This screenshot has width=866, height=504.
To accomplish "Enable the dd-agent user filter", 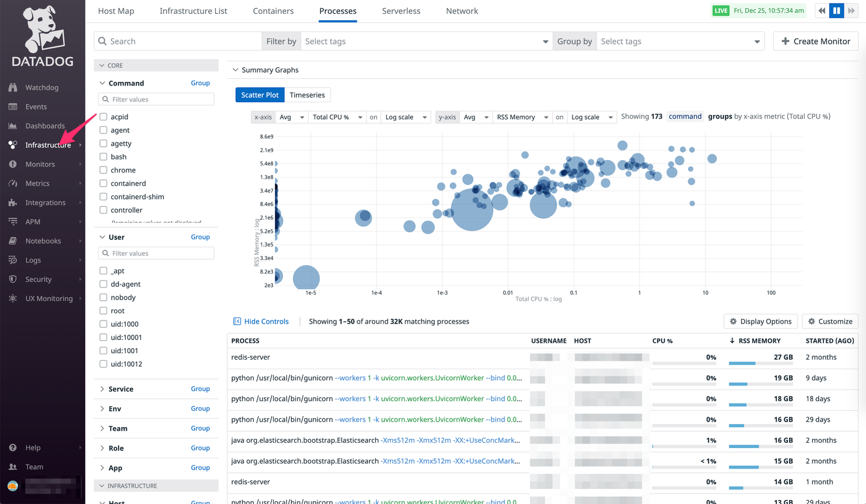I will (103, 284).
